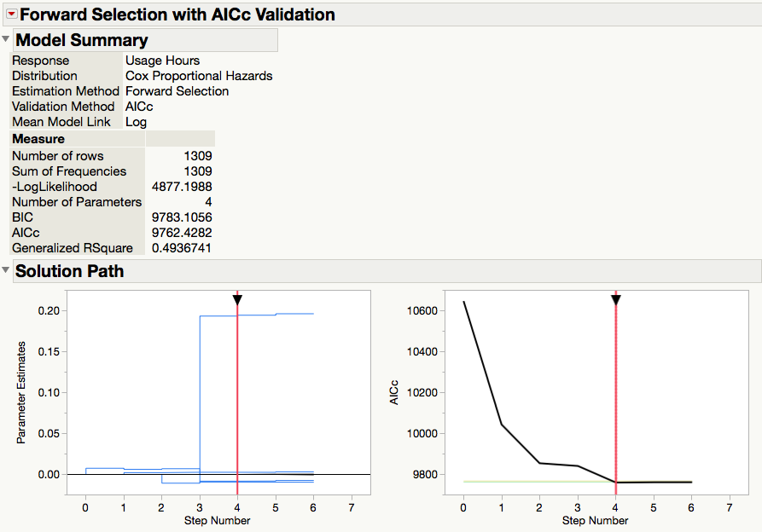Click Forward Selection value in summary
The height and width of the screenshot is (532, 762).
tap(177, 91)
